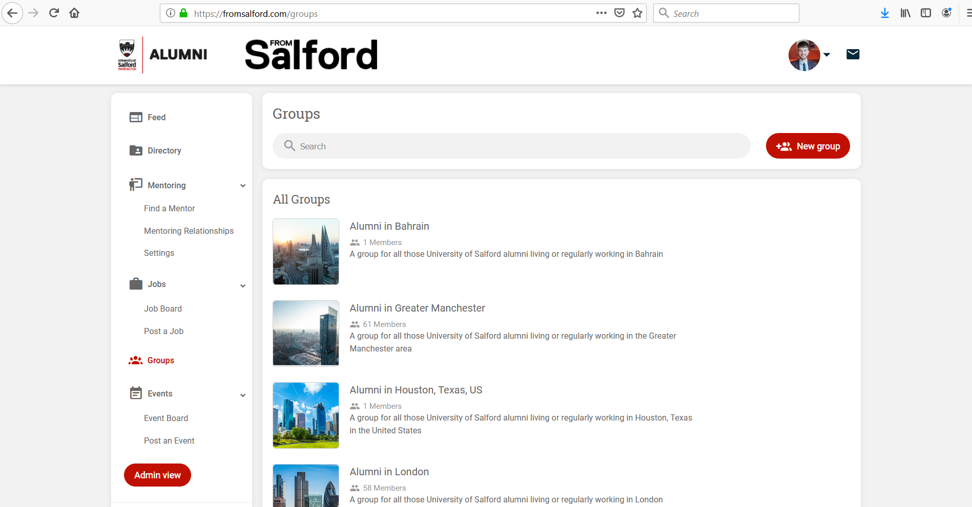Select the Mentoring menu label

tap(166, 185)
